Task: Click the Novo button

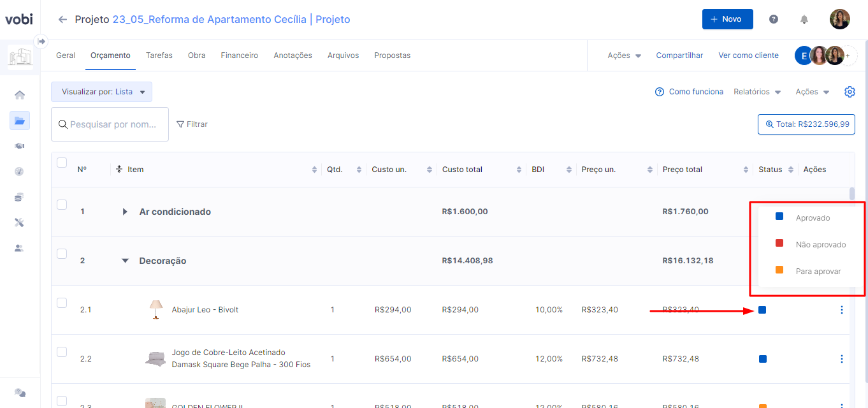Action: tap(727, 19)
